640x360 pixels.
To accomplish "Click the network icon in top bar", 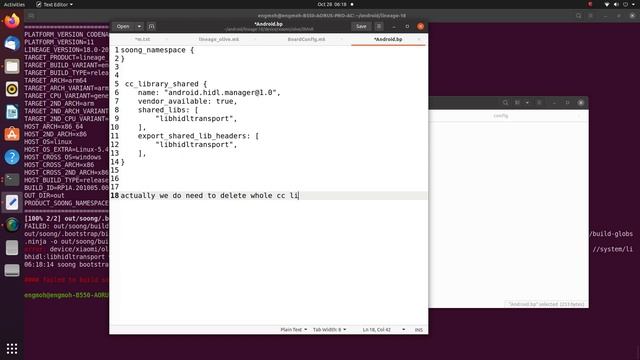I will pyautogui.click(x=607, y=4).
